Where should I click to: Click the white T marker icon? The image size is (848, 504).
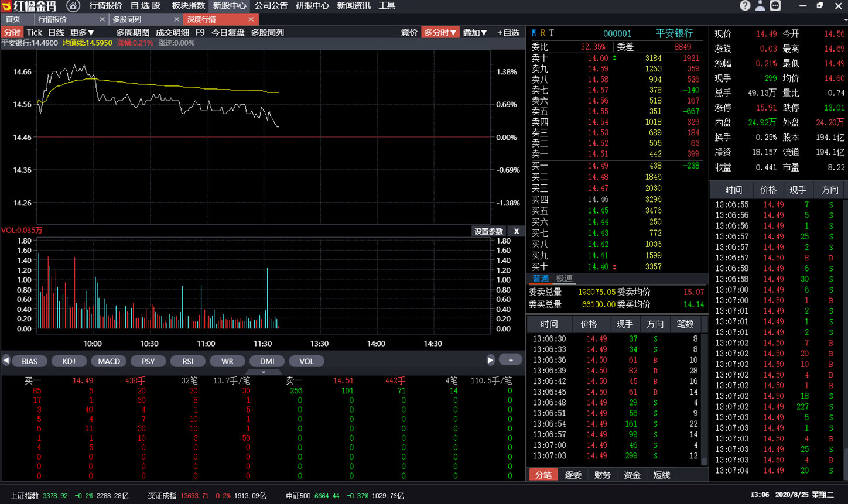(552, 33)
